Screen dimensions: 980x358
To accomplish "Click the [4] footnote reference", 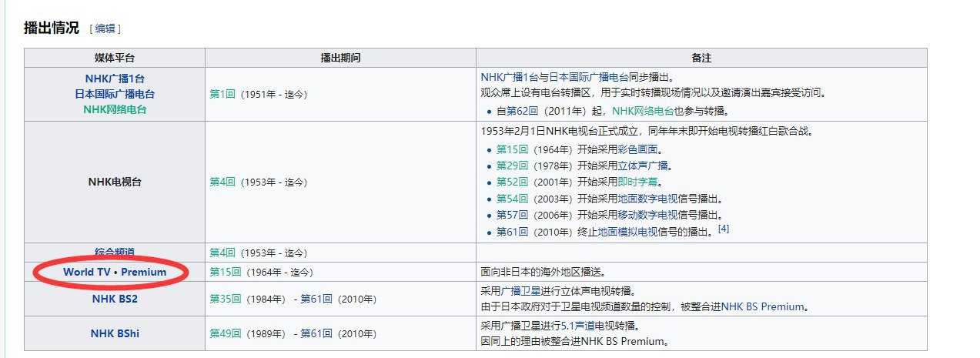I will coord(723,229).
